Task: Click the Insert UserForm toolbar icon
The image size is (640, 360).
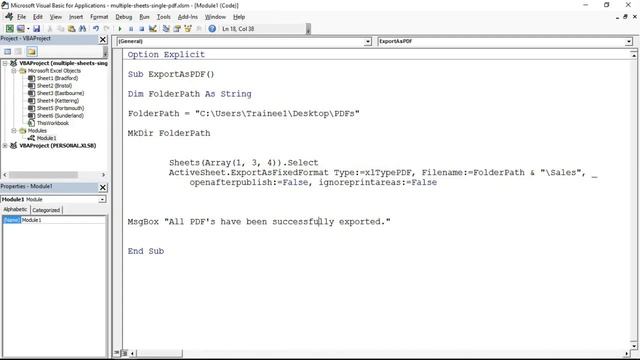Action: click(20, 29)
